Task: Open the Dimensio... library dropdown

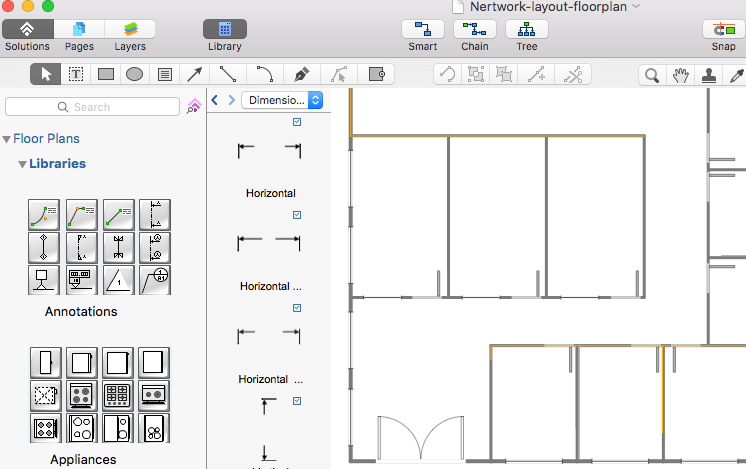Action: click(283, 100)
